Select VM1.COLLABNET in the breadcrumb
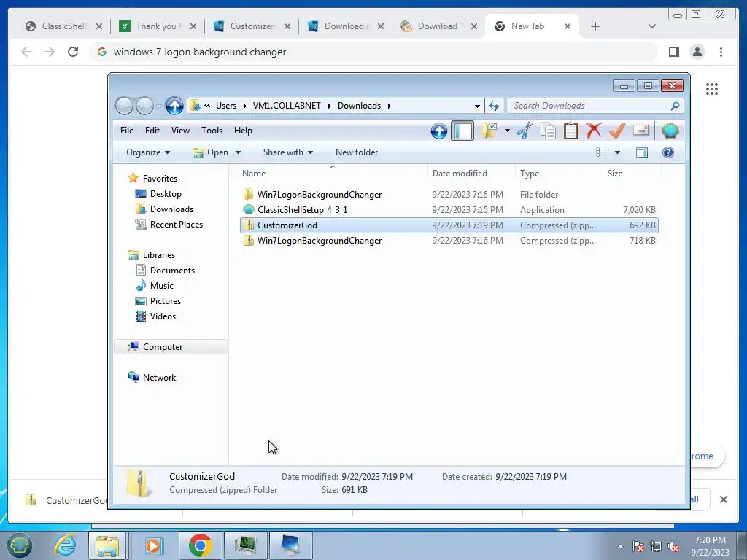 pos(287,106)
